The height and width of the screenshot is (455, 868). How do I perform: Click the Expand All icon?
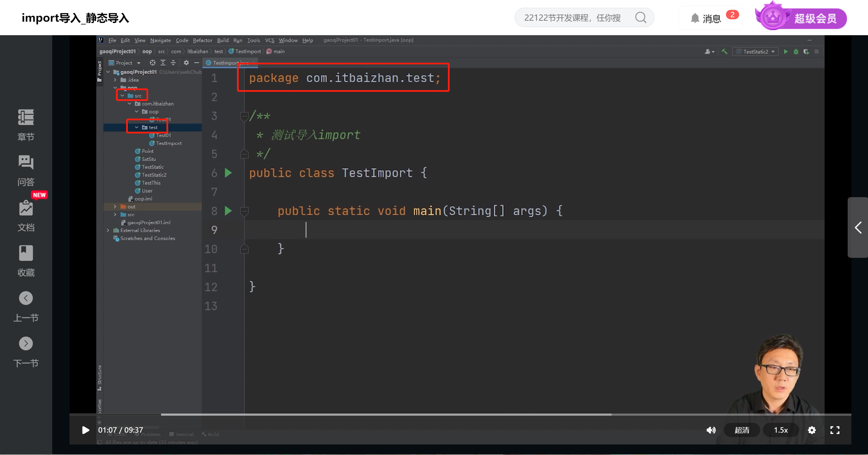(163, 63)
